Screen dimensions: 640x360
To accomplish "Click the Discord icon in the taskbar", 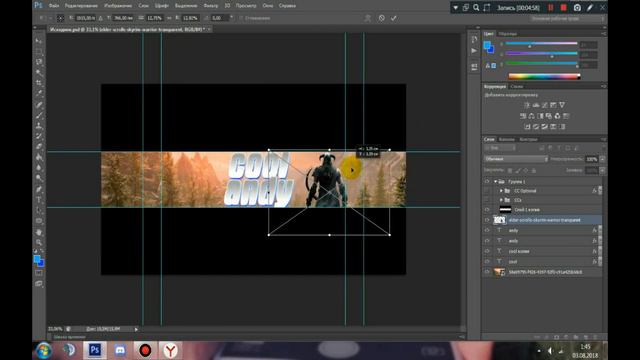I will (120, 350).
